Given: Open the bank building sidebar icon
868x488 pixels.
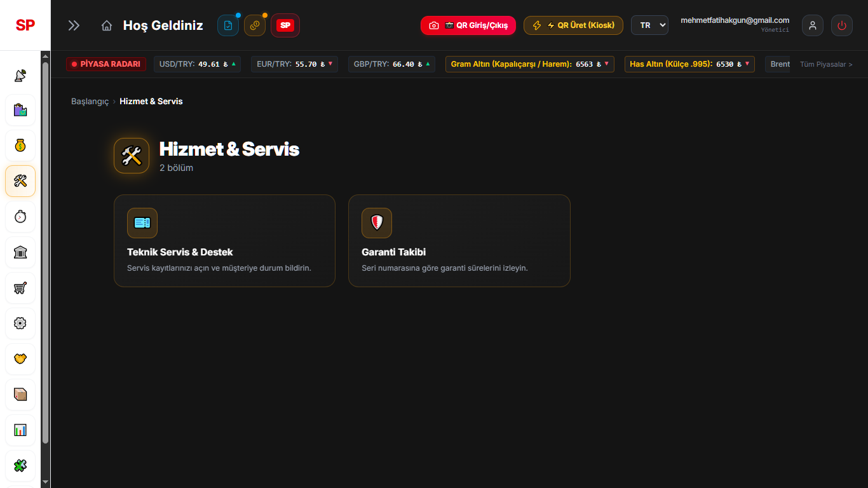Looking at the screenshot, I should coord(20,252).
